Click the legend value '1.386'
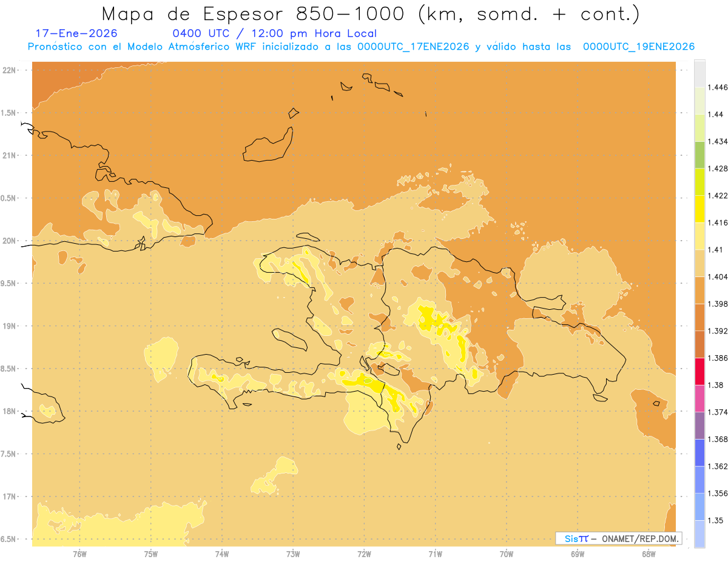Image resolution: width=728 pixels, height=562 pixels. coord(718,358)
